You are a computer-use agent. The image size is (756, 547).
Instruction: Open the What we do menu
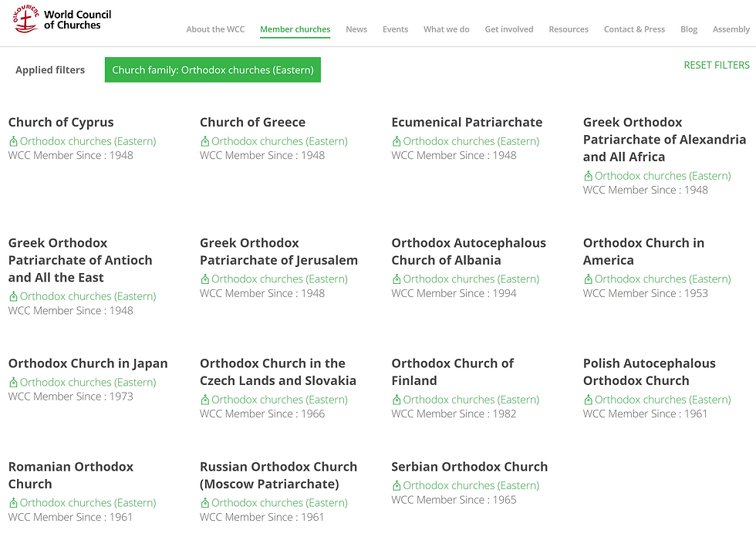(x=446, y=29)
